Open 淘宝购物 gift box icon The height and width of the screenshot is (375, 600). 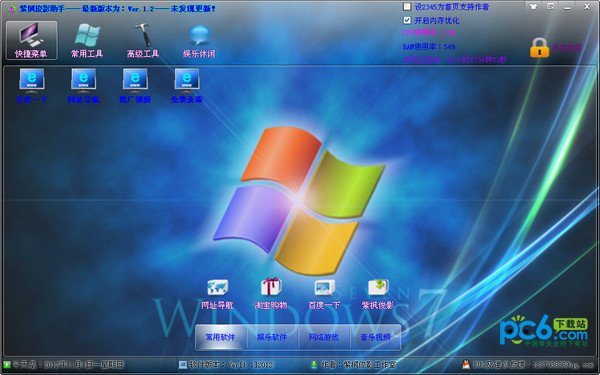271,294
